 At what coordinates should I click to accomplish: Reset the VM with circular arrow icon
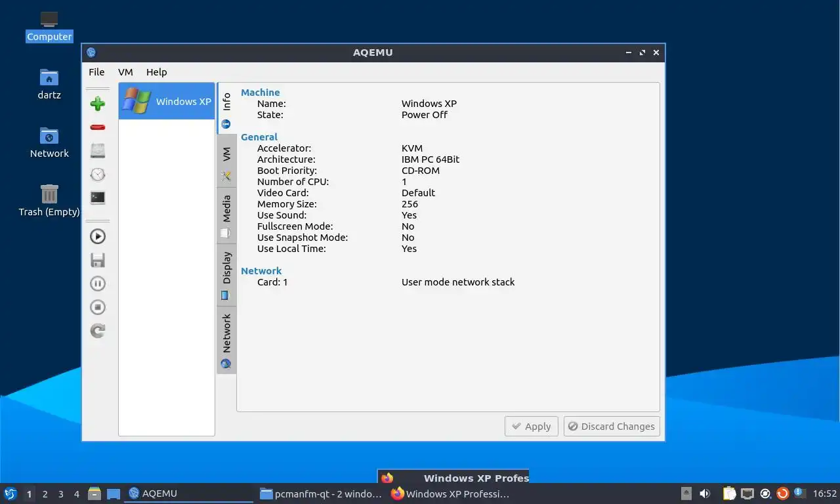click(x=98, y=331)
